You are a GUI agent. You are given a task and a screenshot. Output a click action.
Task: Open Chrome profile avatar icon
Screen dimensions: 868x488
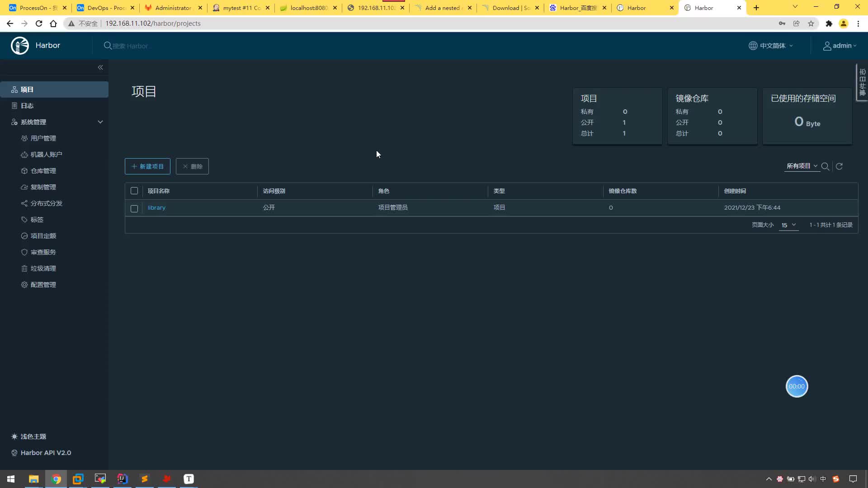click(844, 23)
